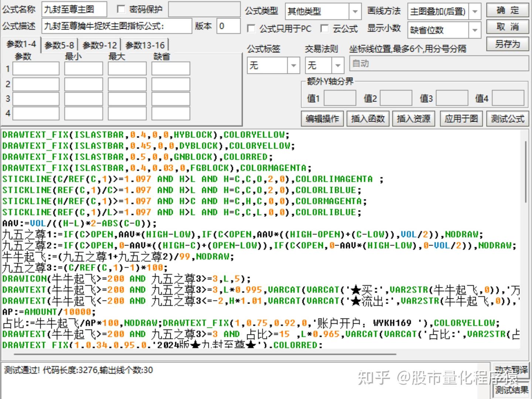The image size is (532, 399).
Task: Focus the 公式名称 input field
Action: click(74, 9)
